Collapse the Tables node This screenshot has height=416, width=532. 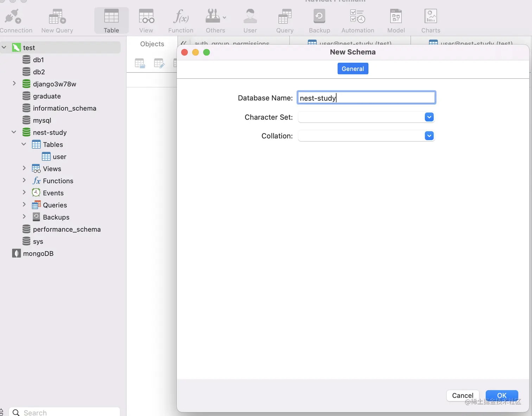pos(24,144)
